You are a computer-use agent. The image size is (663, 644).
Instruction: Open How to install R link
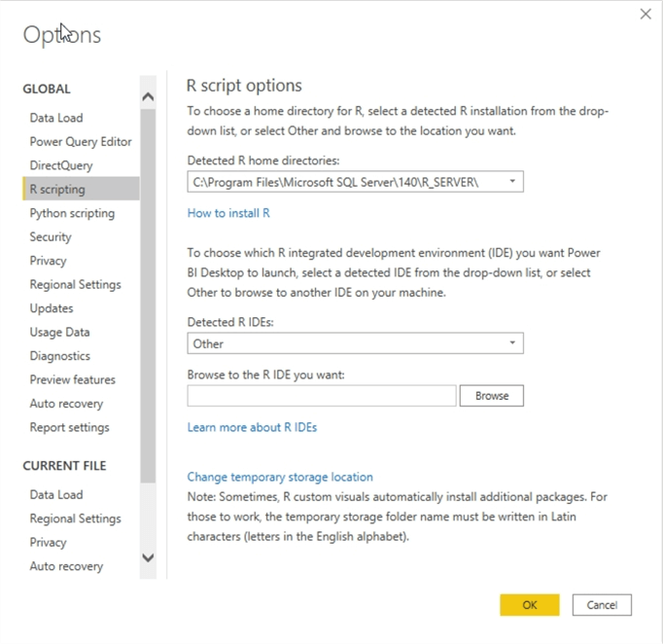coord(228,213)
